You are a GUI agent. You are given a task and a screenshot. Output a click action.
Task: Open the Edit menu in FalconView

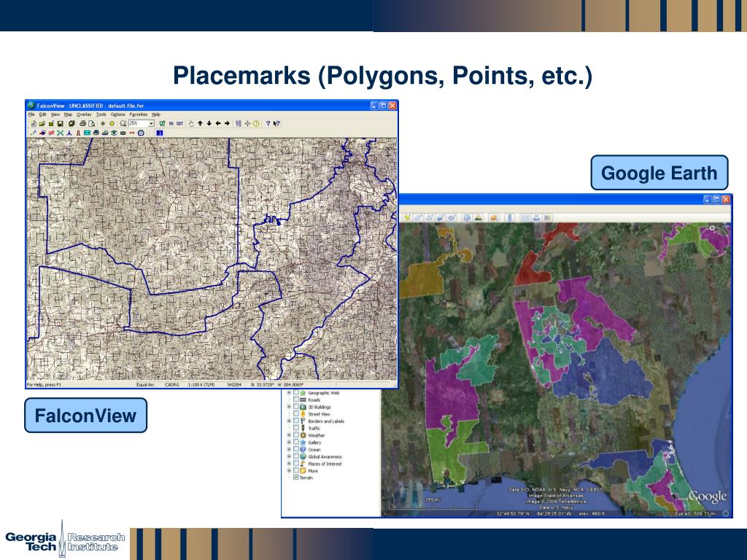point(43,114)
